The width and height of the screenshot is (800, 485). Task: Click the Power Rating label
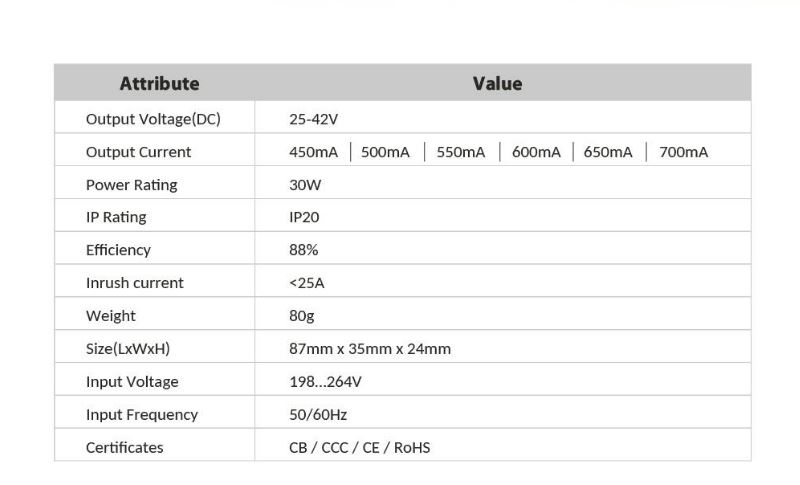(x=132, y=185)
